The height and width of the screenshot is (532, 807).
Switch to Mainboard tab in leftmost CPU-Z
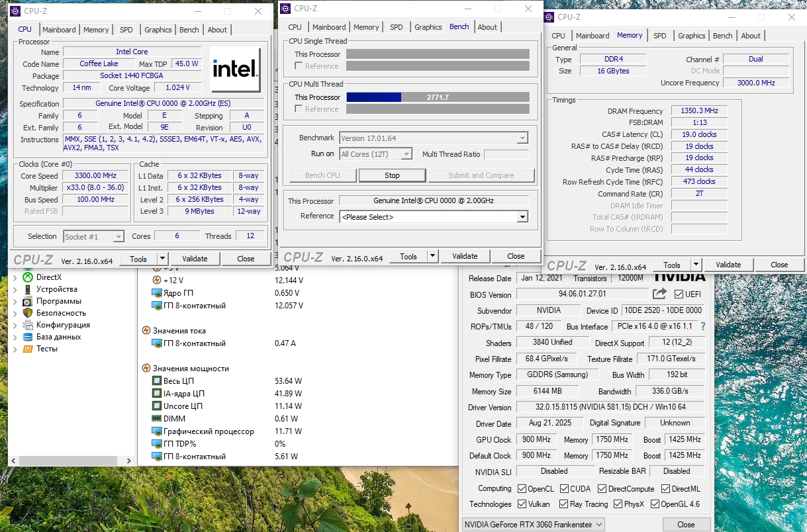click(x=59, y=30)
